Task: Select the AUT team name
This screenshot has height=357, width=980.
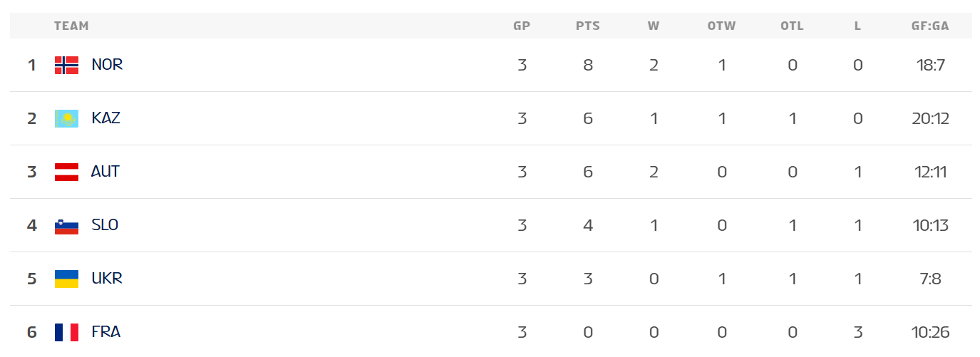Action: [x=105, y=172]
